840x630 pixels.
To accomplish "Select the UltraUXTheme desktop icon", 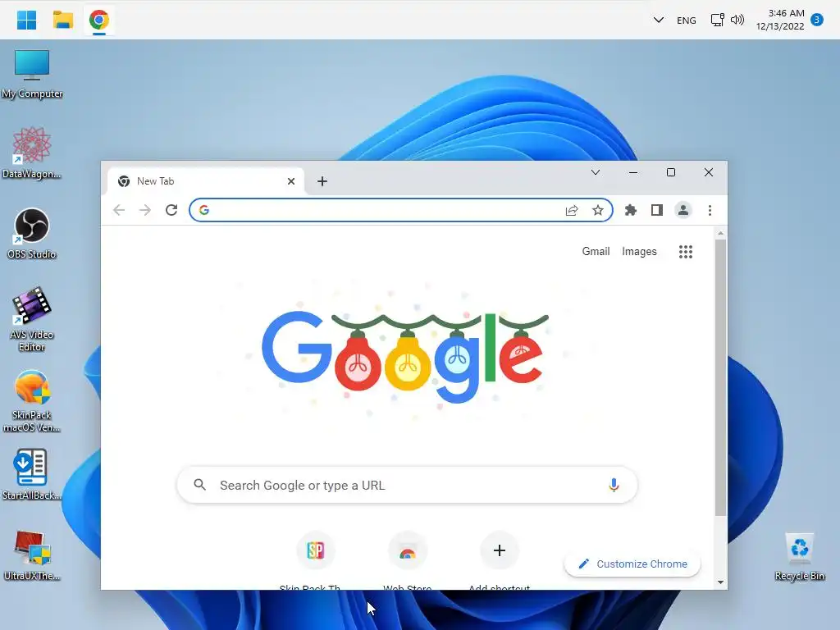I will point(32,555).
